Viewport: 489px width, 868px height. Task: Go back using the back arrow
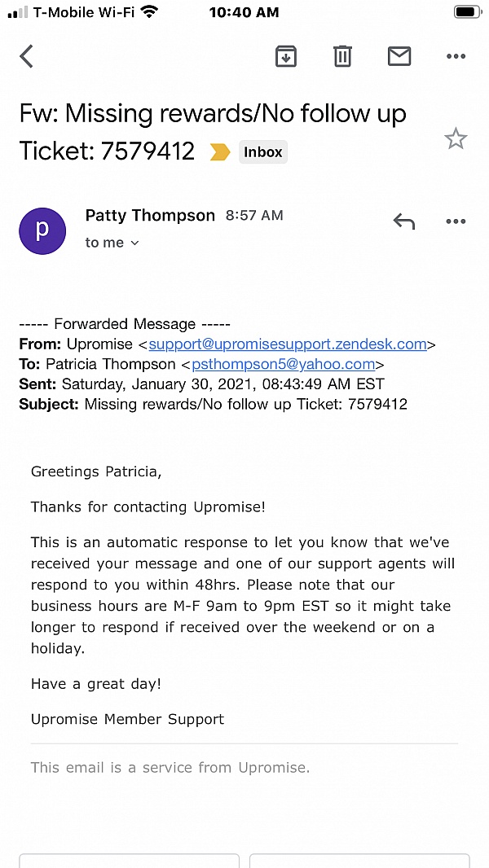27,56
